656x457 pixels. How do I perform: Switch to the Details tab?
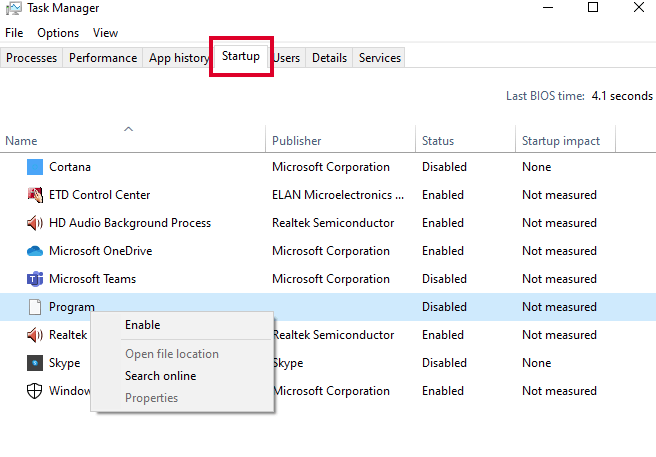click(x=329, y=58)
